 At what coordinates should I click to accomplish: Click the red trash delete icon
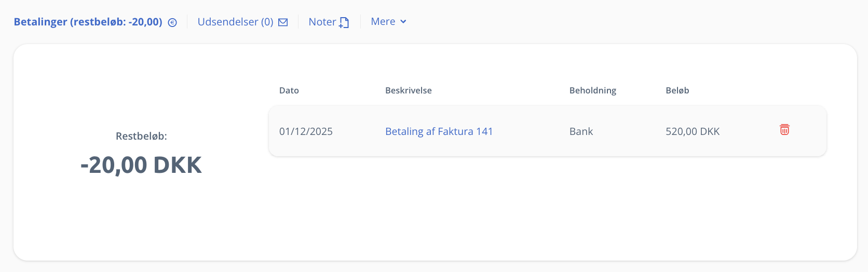point(784,130)
